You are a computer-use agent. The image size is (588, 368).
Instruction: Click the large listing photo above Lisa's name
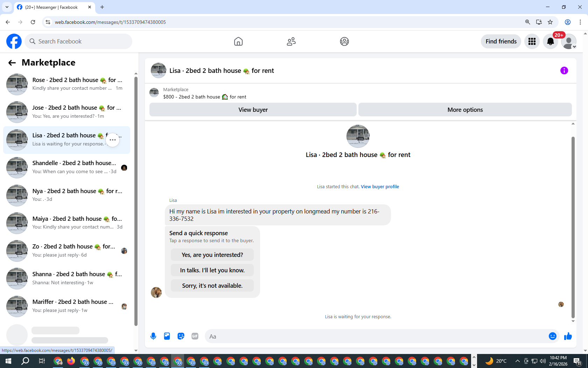(x=358, y=136)
